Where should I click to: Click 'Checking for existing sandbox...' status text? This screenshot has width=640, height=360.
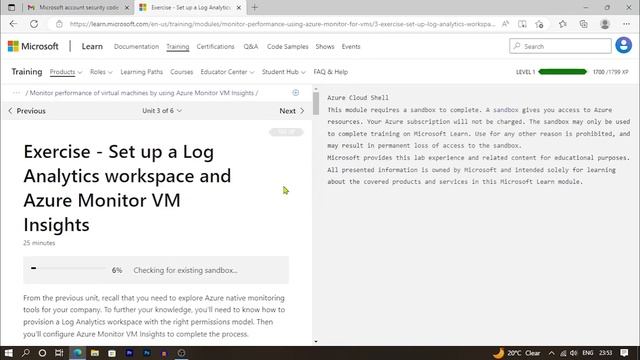pyautogui.click(x=185, y=270)
